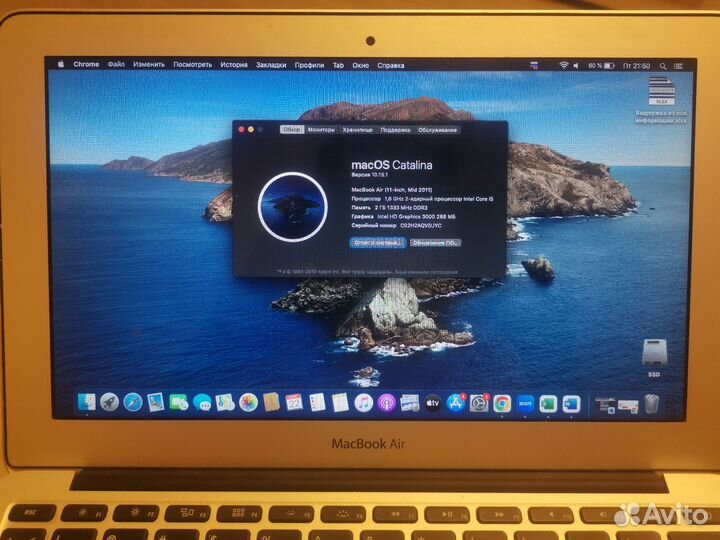720x540 pixels.
Task: Click the macOS Catalina logo image
Action: (292, 207)
